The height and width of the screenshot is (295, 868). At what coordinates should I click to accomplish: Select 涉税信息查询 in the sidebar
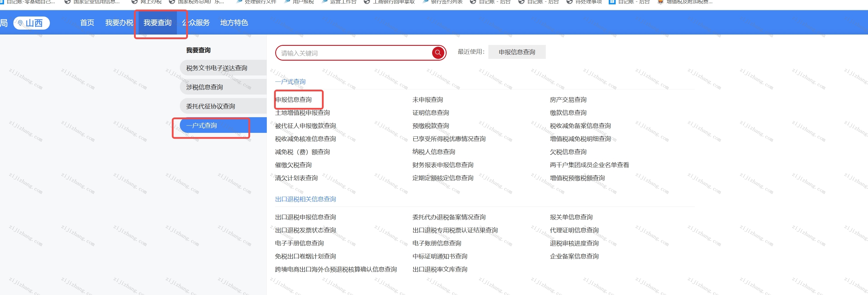(204, 87)
